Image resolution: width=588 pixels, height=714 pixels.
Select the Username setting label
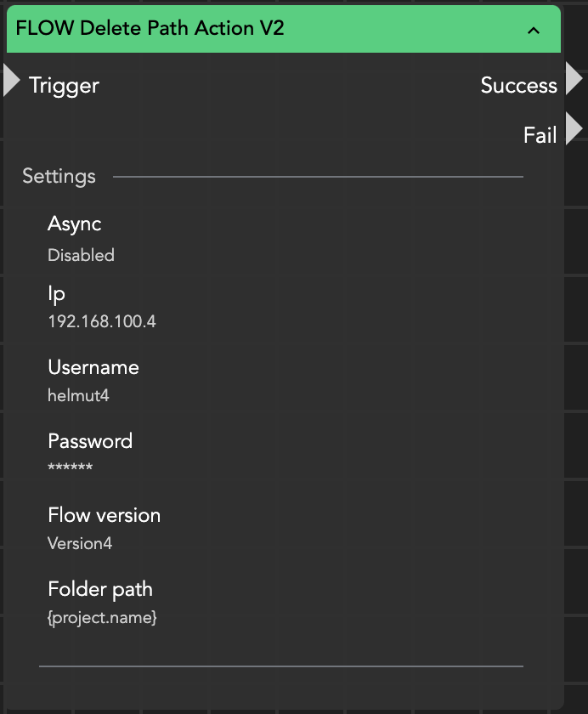(93, 367)
